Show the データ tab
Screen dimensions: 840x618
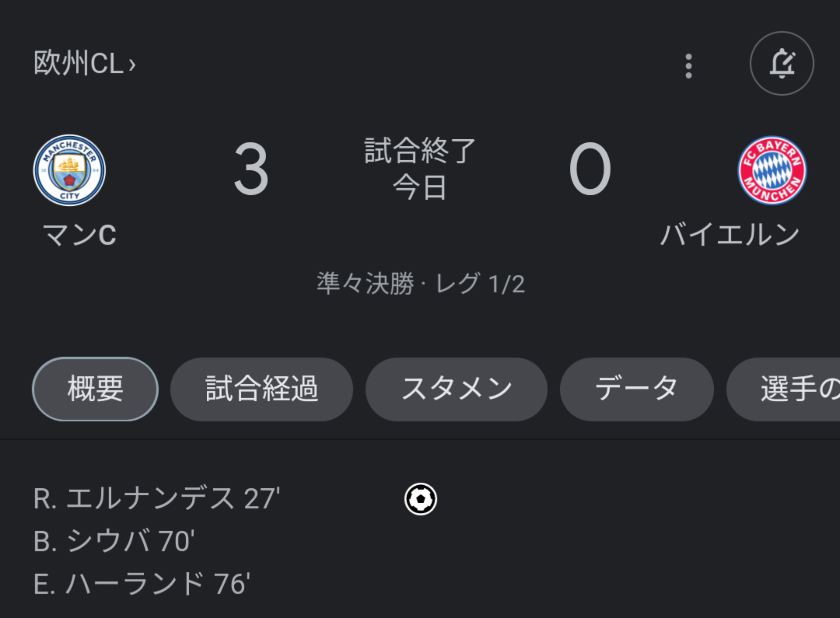tap(637, 389)
